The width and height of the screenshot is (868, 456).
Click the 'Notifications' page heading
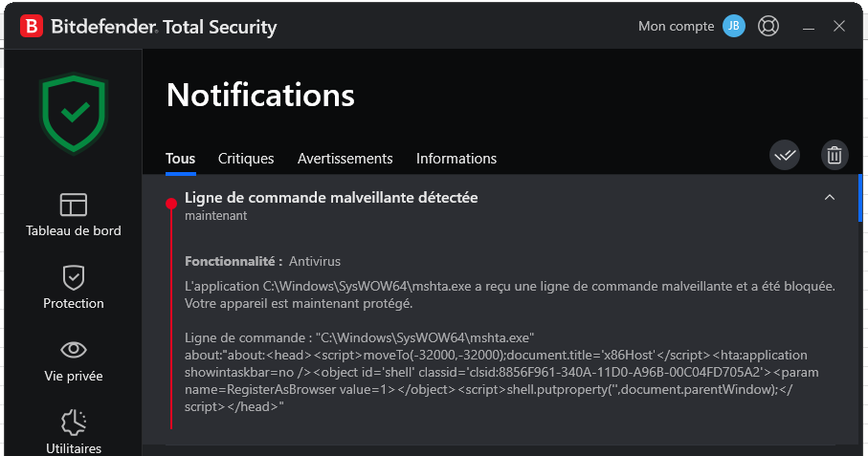tap(260, 95)
